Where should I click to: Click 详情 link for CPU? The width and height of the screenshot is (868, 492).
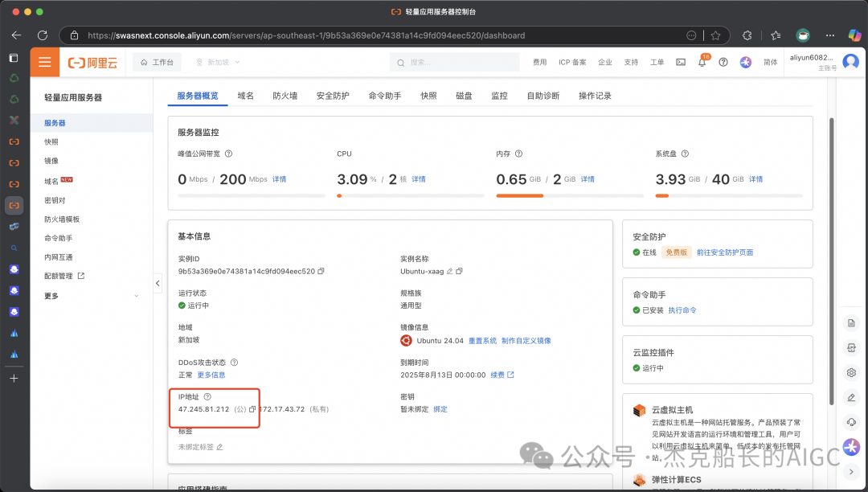point(419,179)
